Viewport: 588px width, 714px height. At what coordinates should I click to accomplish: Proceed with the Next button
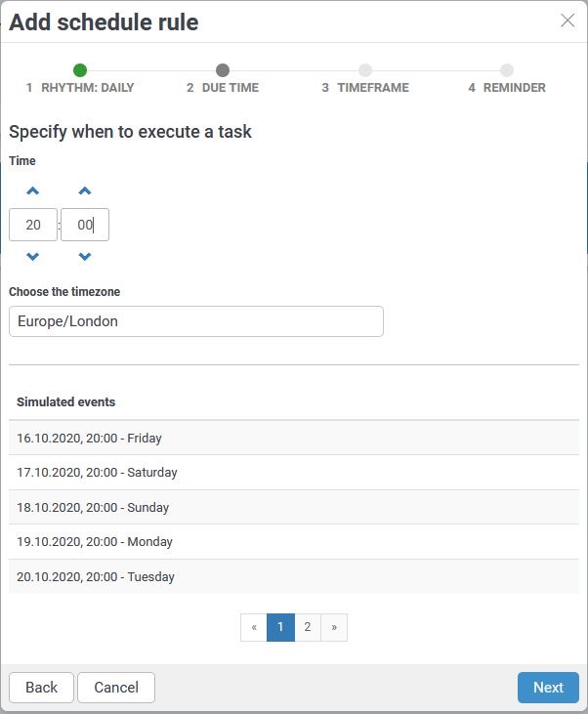click(x=548, y=688)
